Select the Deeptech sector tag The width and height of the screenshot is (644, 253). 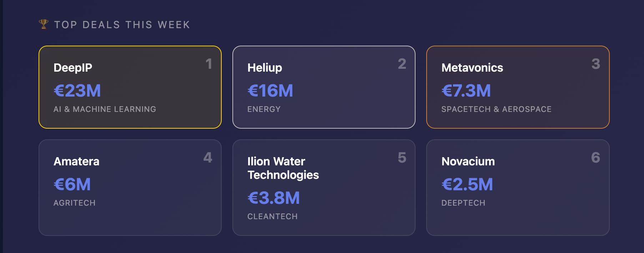point(463,203)
